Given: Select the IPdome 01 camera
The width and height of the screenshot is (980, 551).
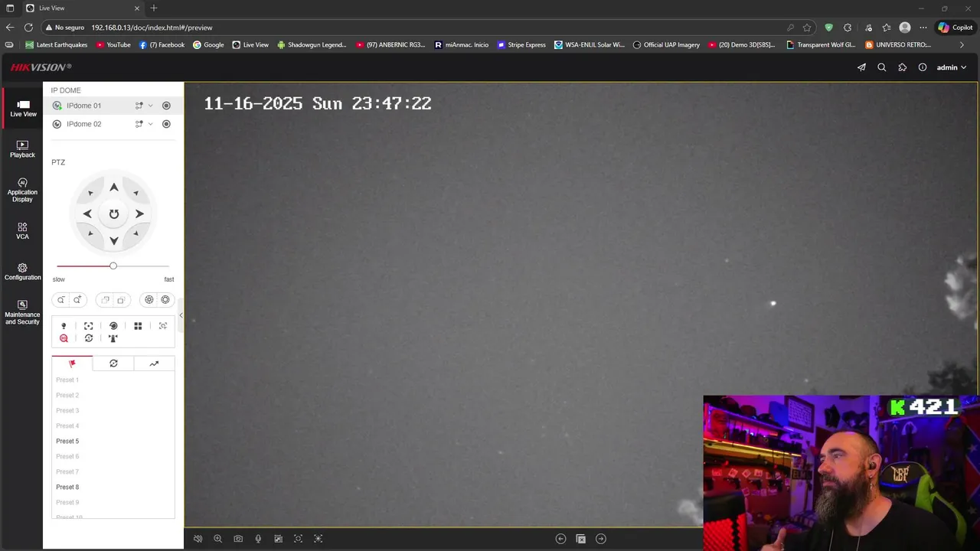Looking at the screenshot, I should click(x=83, y=106).
